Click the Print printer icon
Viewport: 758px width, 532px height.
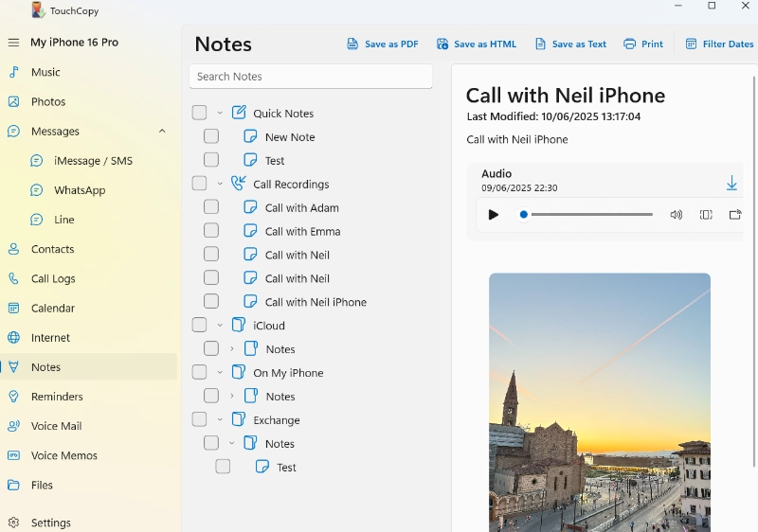pos(629,44)
